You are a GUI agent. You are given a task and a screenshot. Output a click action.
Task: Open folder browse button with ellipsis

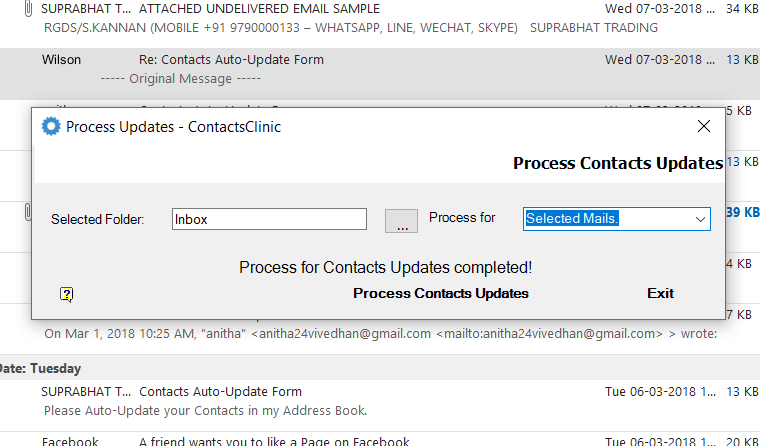pyautogui.click(x=401, y=221)
